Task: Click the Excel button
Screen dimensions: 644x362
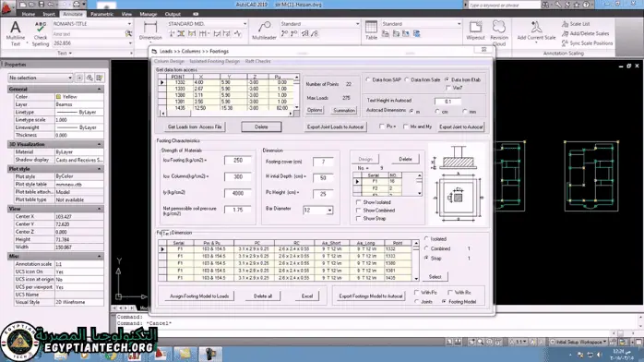Action: (x=307, y=296)
